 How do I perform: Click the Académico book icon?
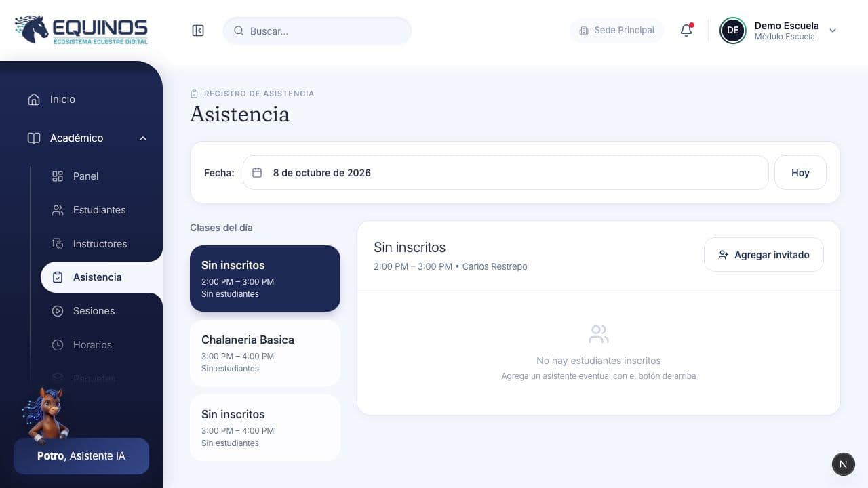coord(34,138)
